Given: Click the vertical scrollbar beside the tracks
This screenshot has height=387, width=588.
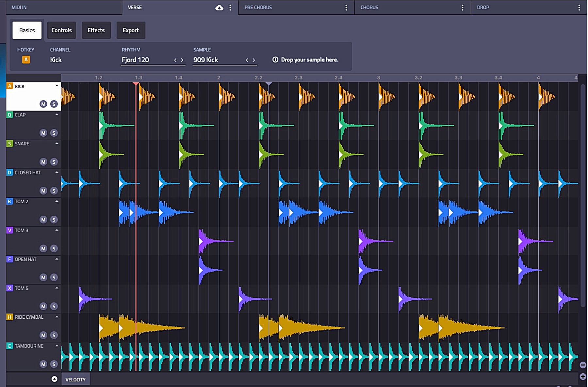Looking at the screenshot, I should click(x=583, y=195).
